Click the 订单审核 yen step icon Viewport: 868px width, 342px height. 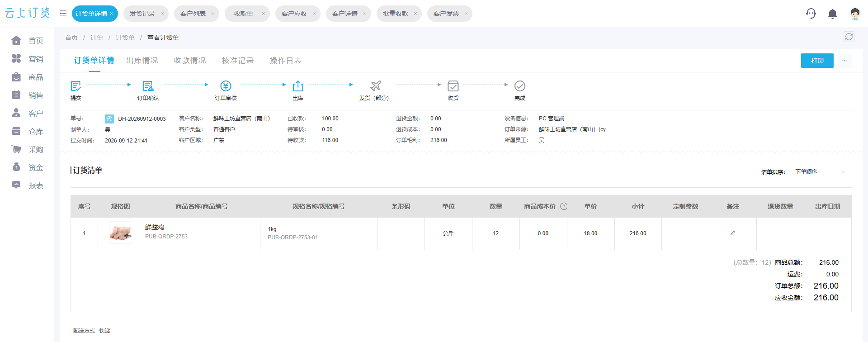[226, 86]
